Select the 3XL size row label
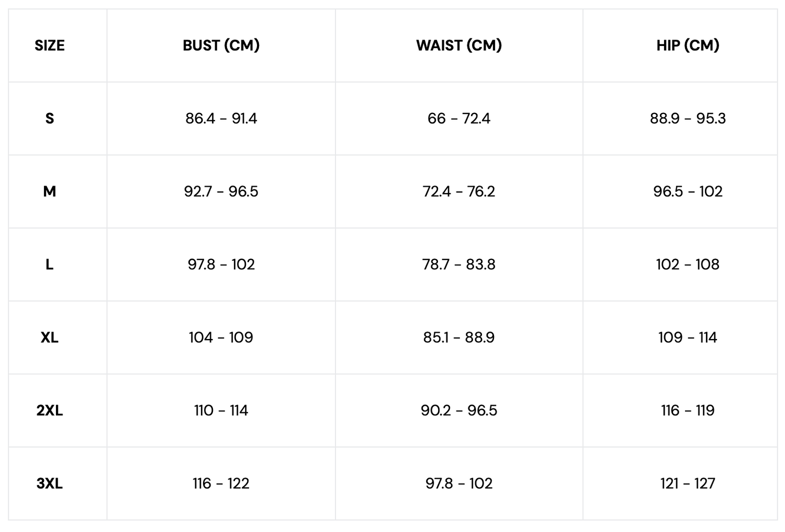Viewport: 785px width, 532px height. click(50, 483)
